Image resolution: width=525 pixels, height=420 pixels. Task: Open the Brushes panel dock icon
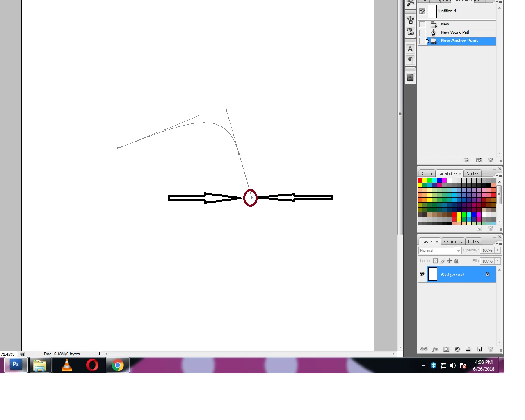click(410, 20)
